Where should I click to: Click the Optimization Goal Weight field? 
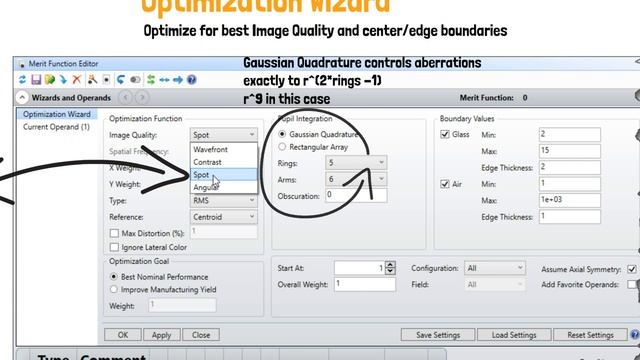(x=182, y=305)
